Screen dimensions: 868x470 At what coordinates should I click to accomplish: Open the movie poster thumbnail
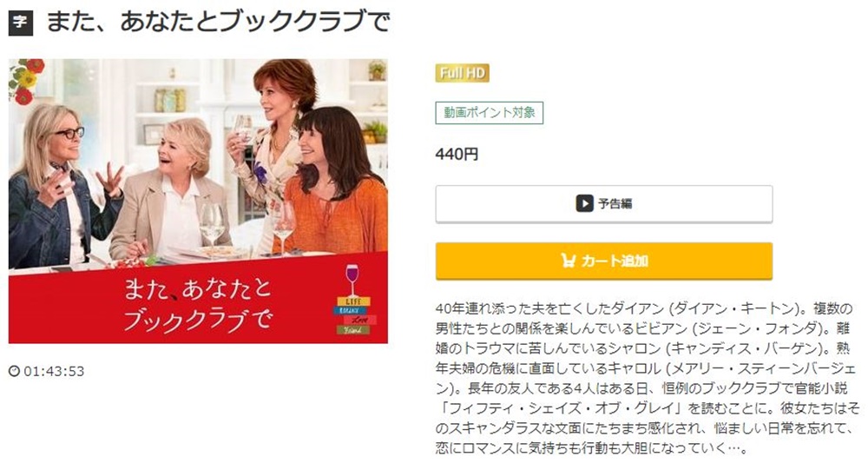[198, 202]
